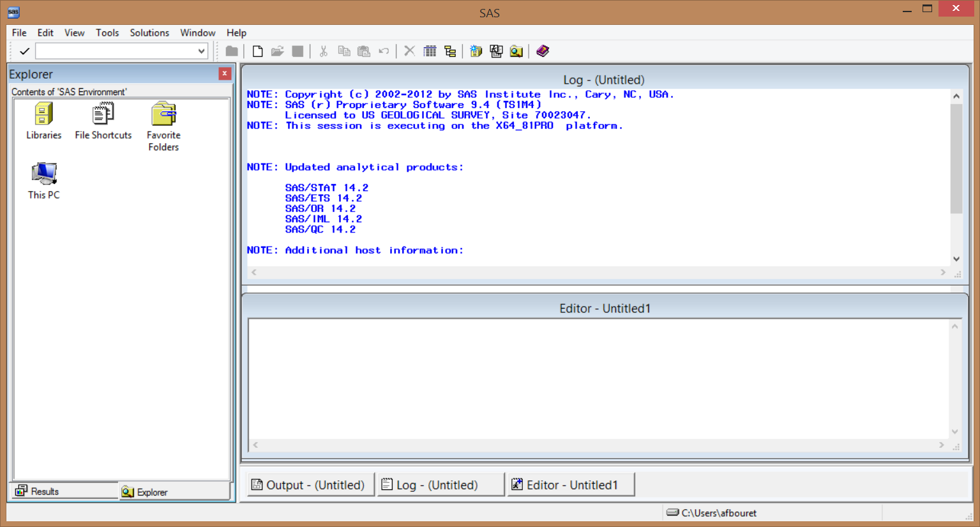Open the Help menu
980x527 pixels.
(x=236, y=33)
